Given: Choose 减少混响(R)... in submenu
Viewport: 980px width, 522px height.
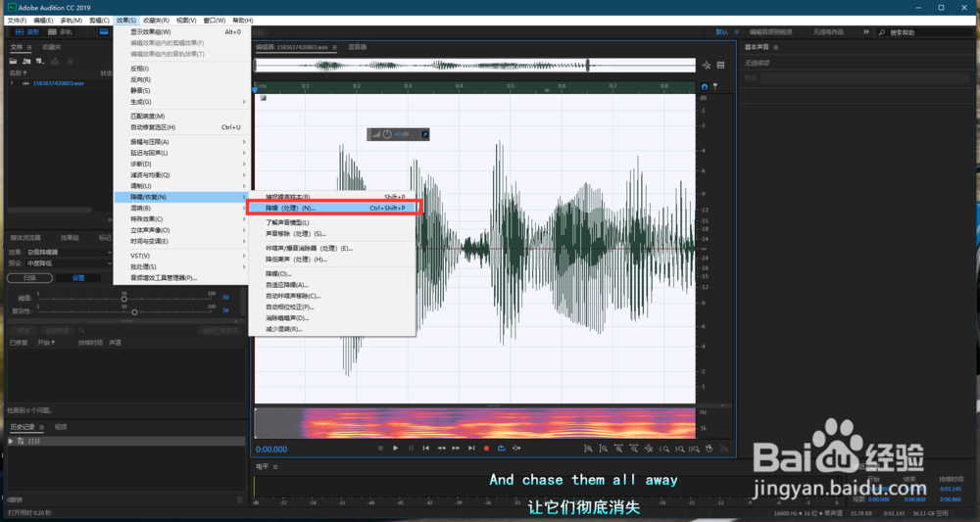Looking at the screenshot, I should (x=332, y=329).
